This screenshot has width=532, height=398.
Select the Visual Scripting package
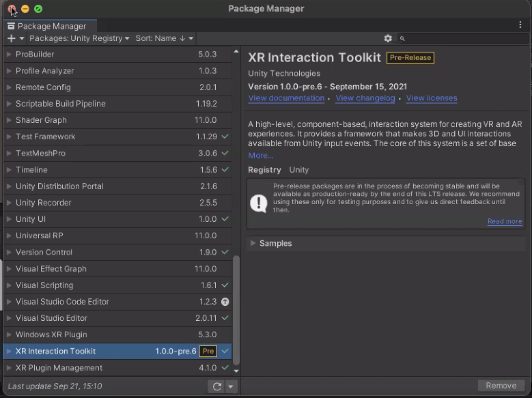click(x=117, y=285)
